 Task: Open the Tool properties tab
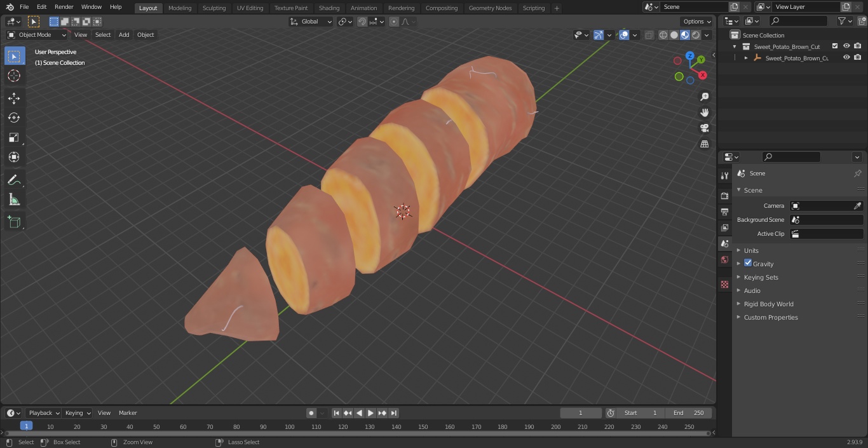point(724,175)
